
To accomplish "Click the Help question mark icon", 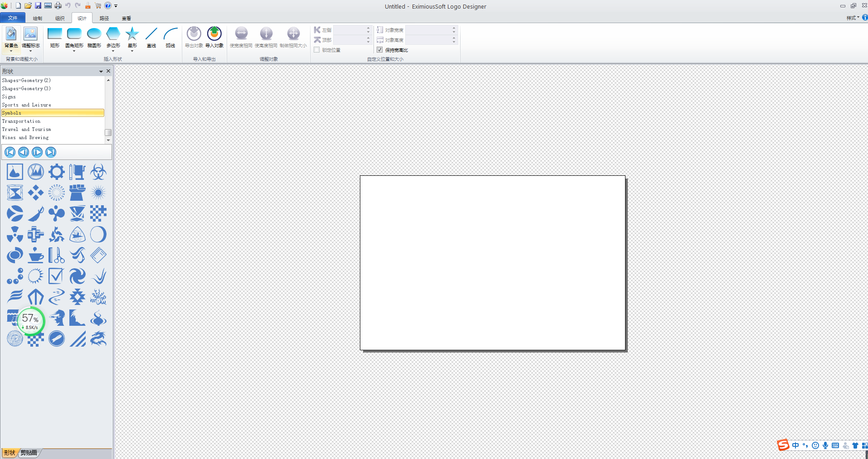I will tap(108, 5).
